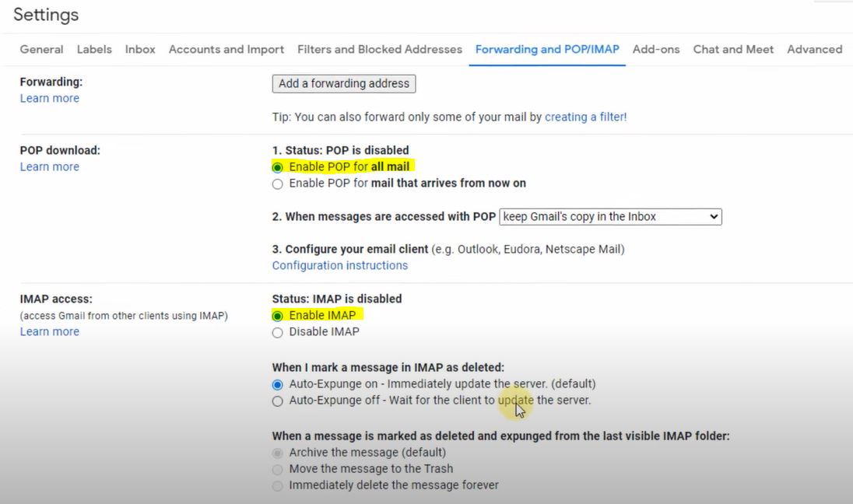Open the Add-ons tab
The width and height of the screenshot is (853, 504).
pyautogui.click(x=656, y=50)
